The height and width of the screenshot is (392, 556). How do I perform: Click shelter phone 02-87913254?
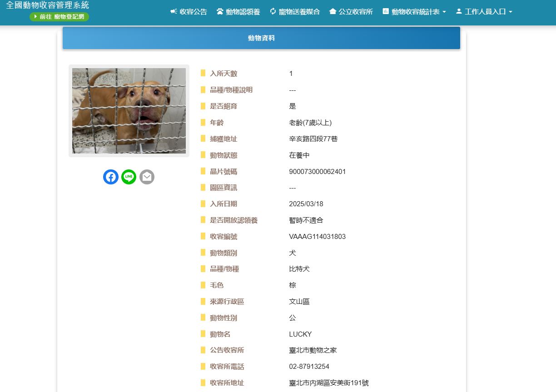309,367
